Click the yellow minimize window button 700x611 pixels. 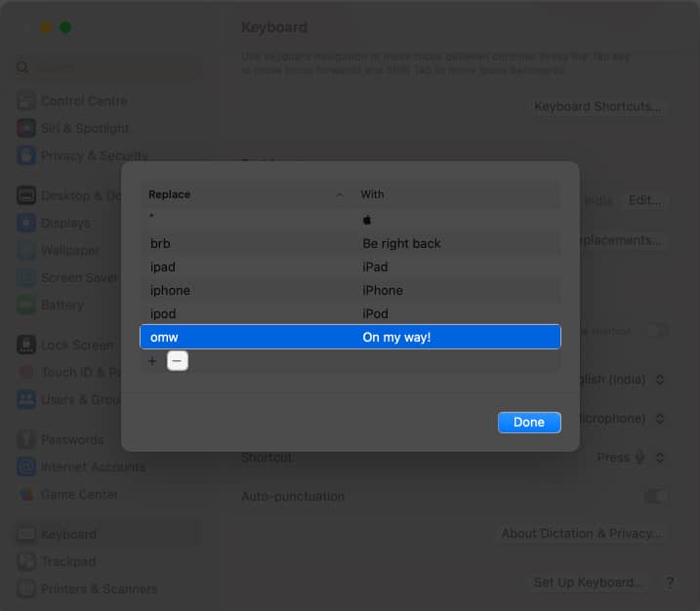click(x=46, y=27)
